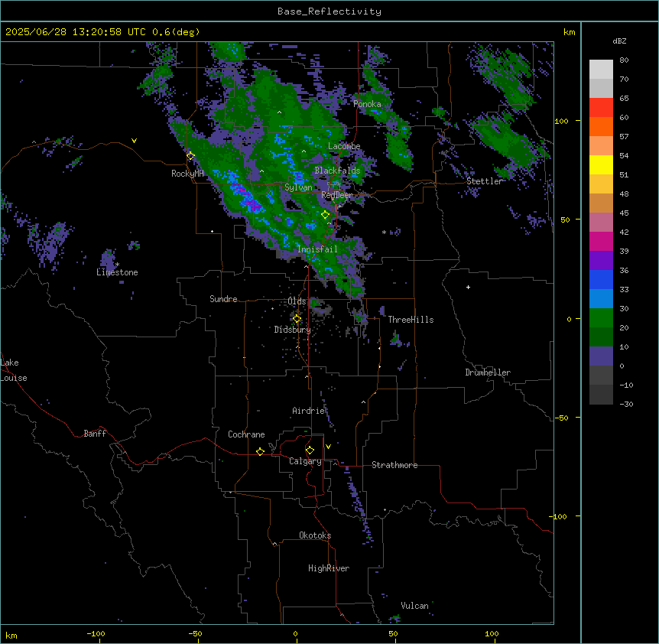This screenshot has height=644, width=659.
Task: Pick the red swatch in dBZ legend
Action: pyautogui.click(x=601, y=108)
